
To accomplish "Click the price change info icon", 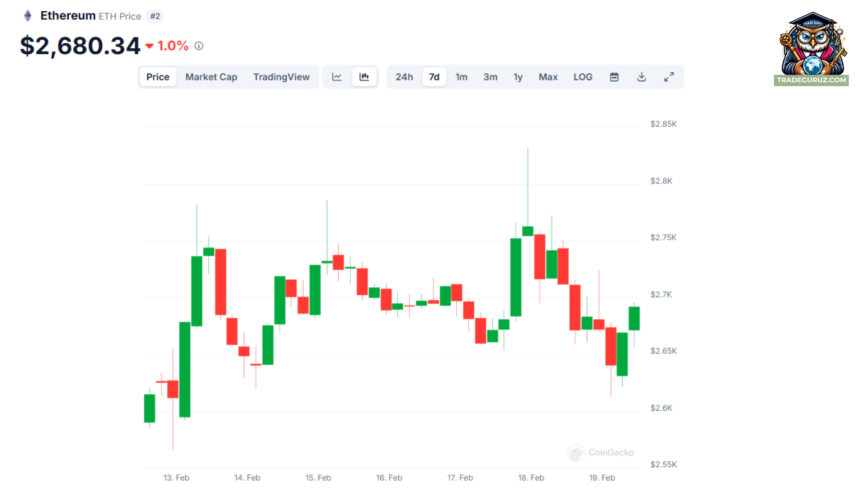I will click(199, 46).
